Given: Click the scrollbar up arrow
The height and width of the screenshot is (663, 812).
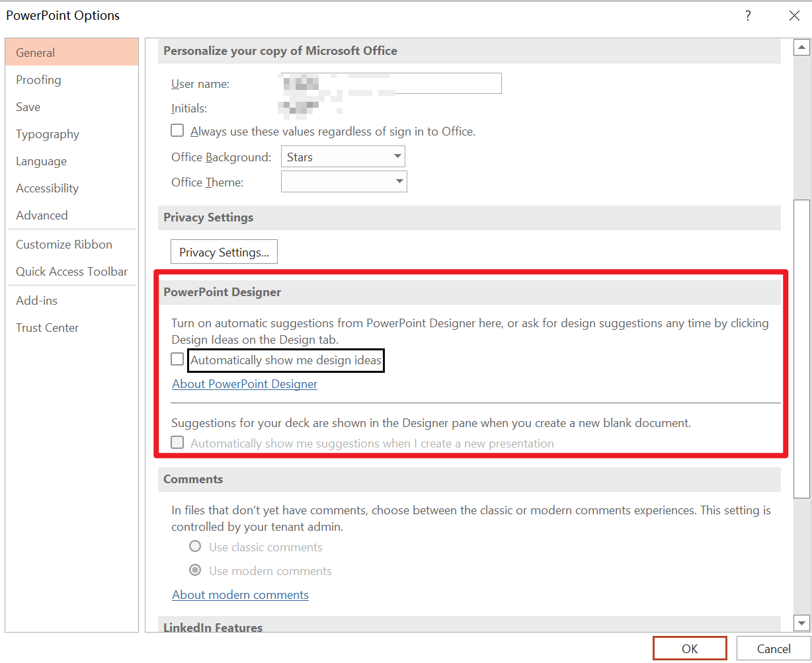Looking at the screenshot, I should coord(801,46).
